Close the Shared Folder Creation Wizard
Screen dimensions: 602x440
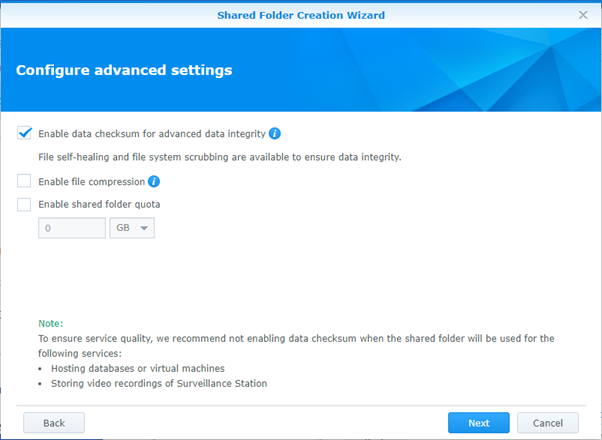coord(583,15)
